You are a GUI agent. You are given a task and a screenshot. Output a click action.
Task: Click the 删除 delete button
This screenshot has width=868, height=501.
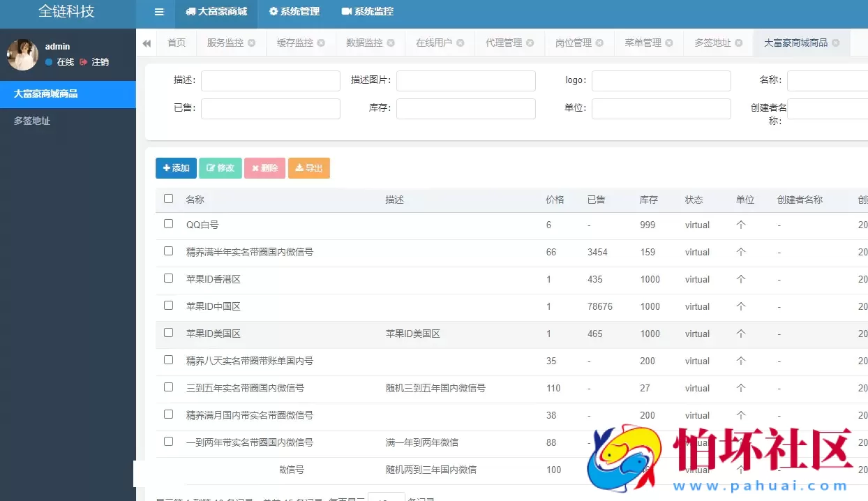[264, 168]
